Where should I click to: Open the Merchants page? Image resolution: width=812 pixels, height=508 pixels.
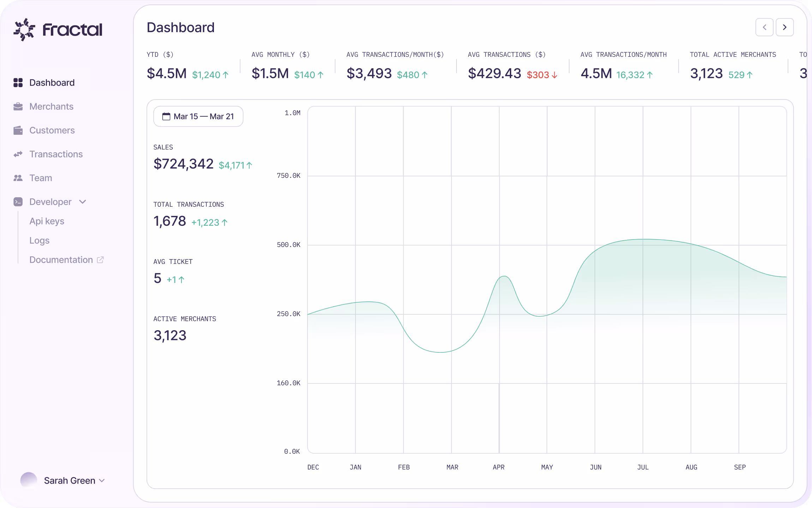[51, 107]
